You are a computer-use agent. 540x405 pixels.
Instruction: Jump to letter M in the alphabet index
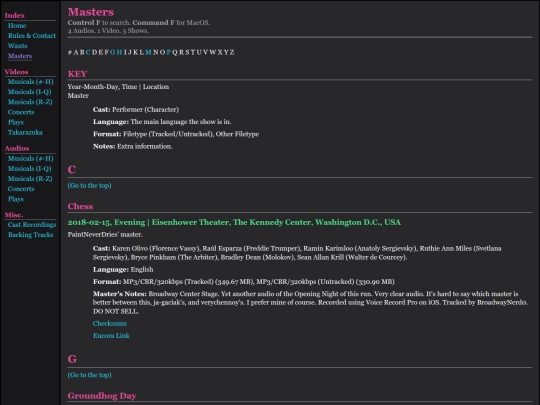click(x=148, y=52)
